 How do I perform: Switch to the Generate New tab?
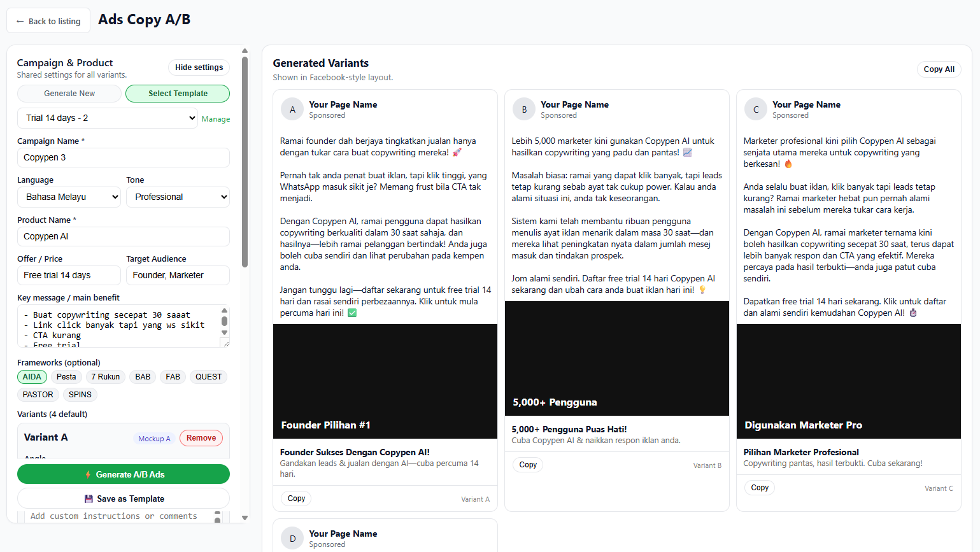click(x=69, y=94)
